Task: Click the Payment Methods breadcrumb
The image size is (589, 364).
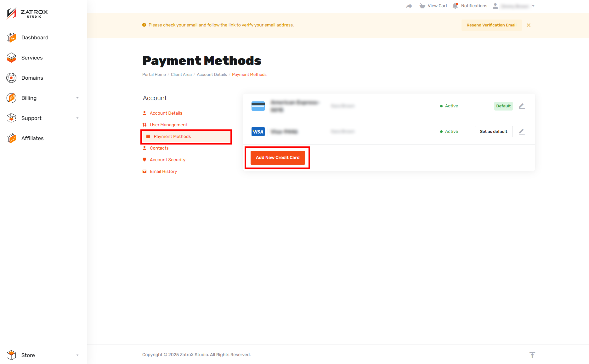Action: [249, 75]
